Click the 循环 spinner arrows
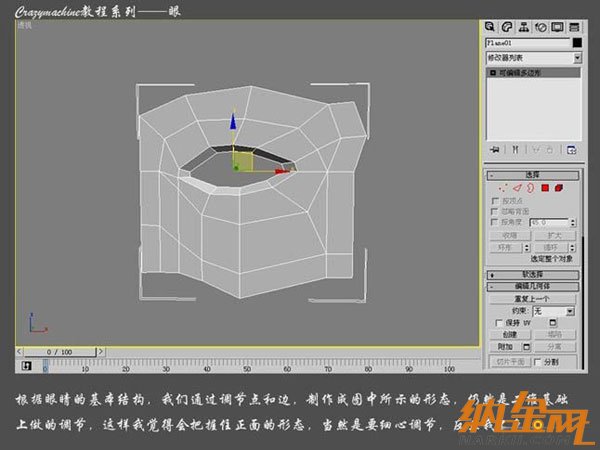 [x=572, y=248]
